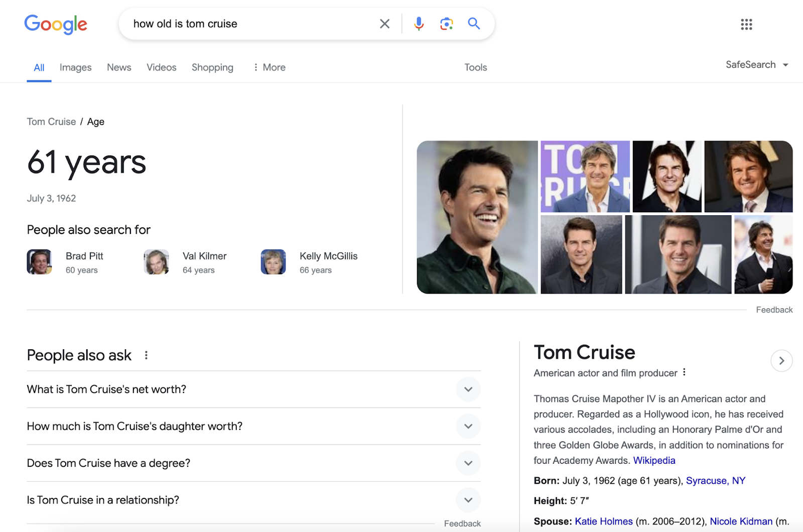Follow the Katie Holmes link
The height and width of the screenshot is (532, 803).
point(603,521)
